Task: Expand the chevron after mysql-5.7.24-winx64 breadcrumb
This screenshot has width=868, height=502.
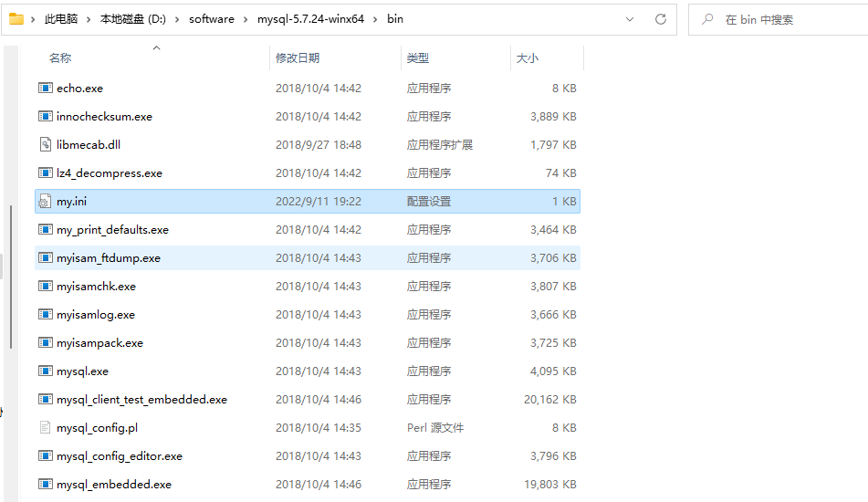Action: pyautogui.click(x=375, y=19)
